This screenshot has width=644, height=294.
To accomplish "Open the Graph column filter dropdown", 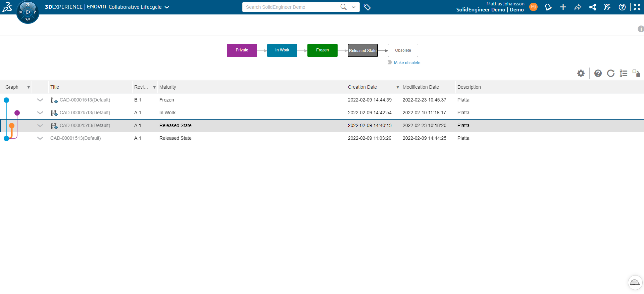I will (29, 87).
